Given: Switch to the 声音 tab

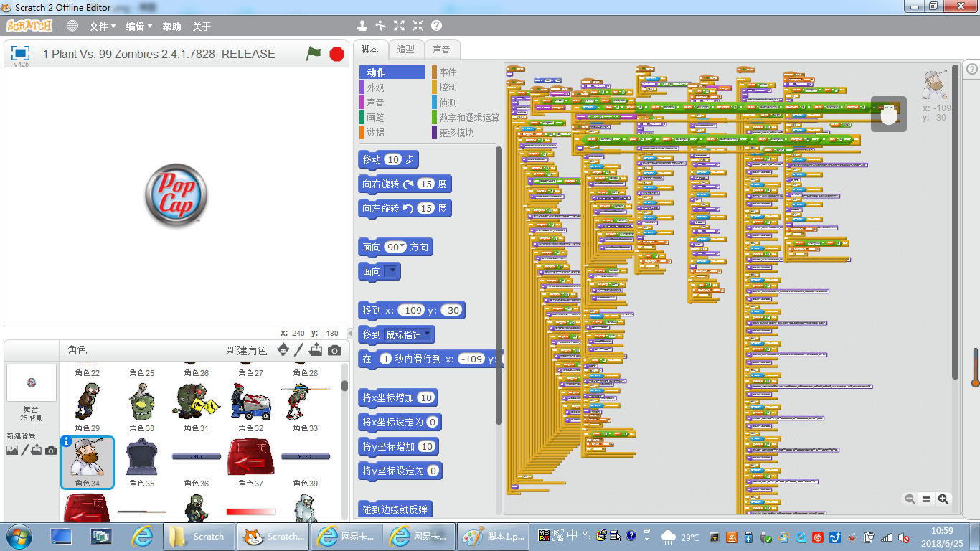Looking at the screenshot, I should (442, 50).
